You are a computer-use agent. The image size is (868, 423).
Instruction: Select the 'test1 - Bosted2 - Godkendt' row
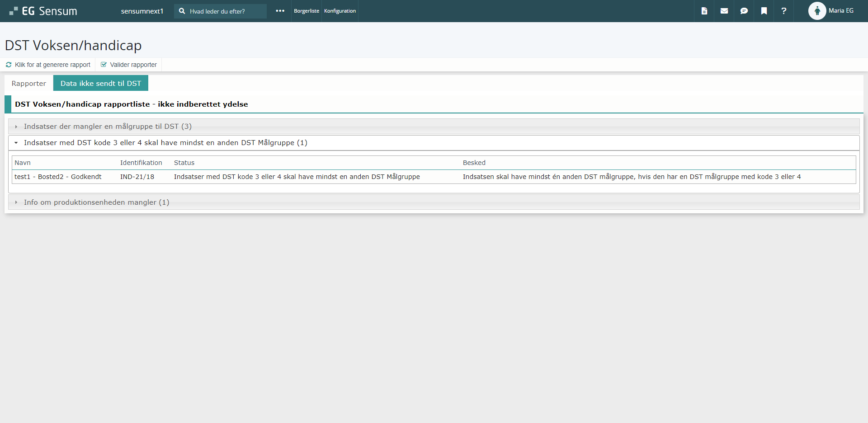(58, 177)
